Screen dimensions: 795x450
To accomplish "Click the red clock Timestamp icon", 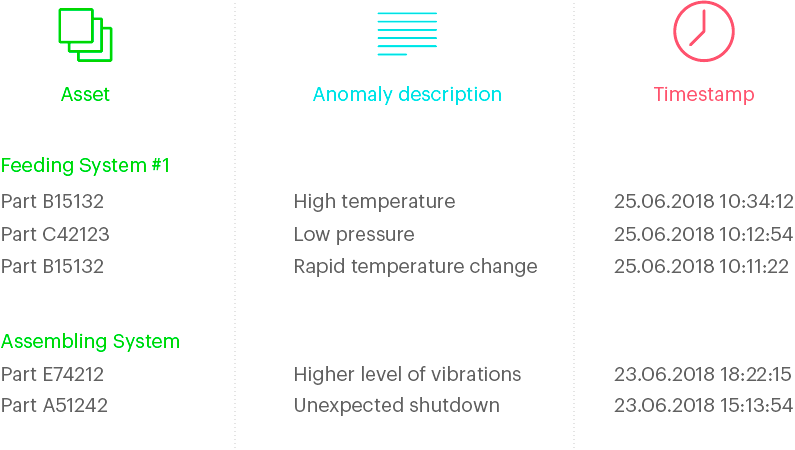I will click(704, 31).
